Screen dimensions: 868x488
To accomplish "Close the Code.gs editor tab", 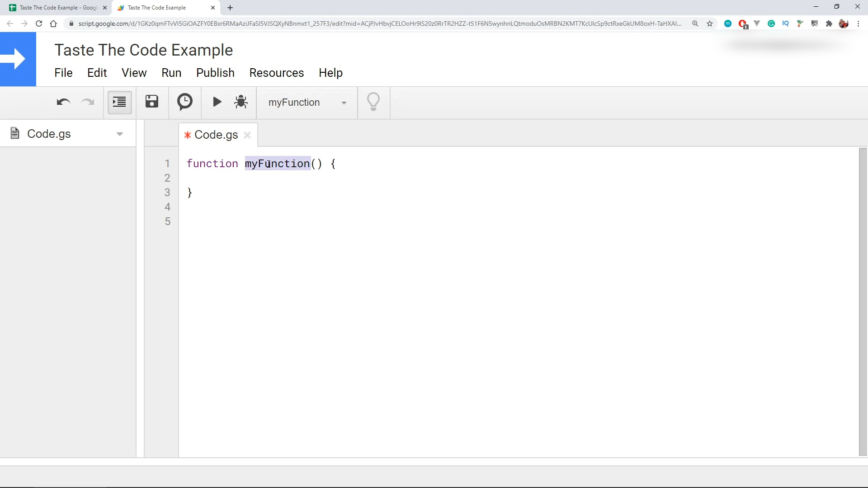I will (247, 135).
